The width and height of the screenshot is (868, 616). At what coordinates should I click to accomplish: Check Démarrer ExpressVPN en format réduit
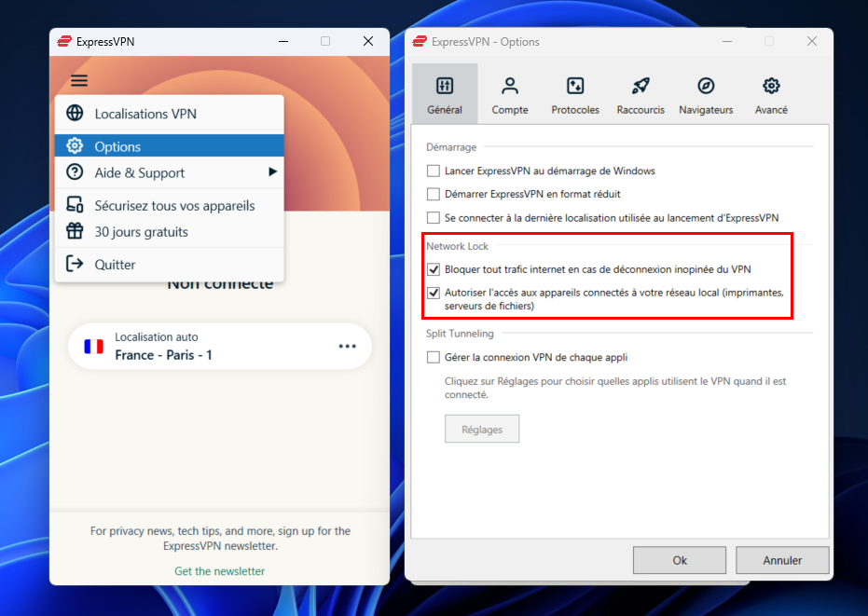pos(434,194)
